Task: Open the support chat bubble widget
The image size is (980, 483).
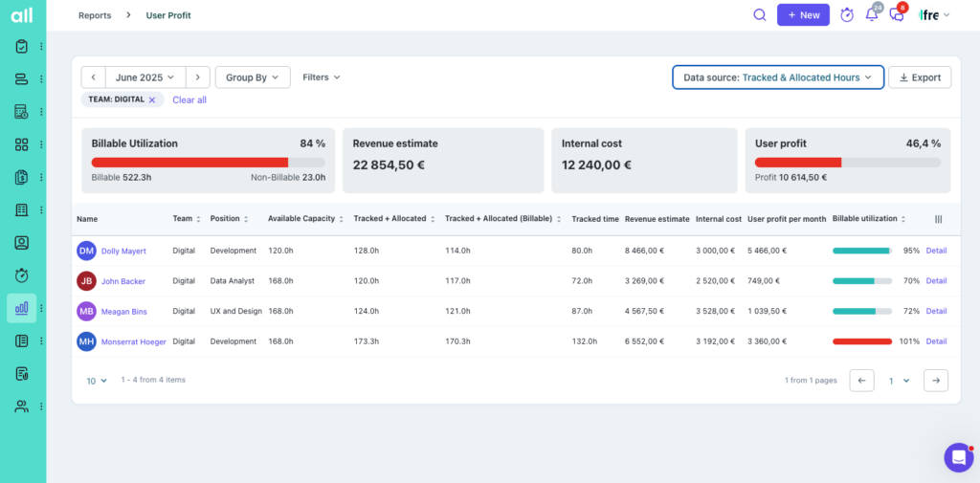Action: 959,457
